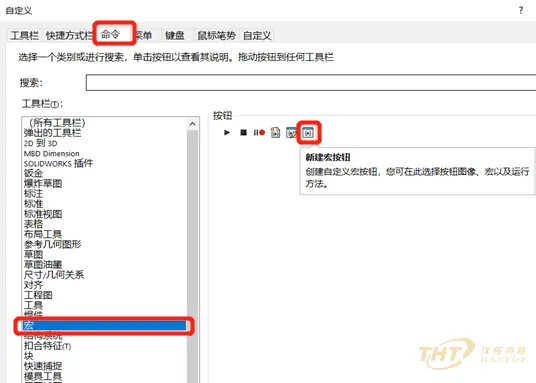The height and width of the screenshot is (383, 536).
Task: Switch to the 快捷方式栏 tab
Action: [x=69, y=35]
